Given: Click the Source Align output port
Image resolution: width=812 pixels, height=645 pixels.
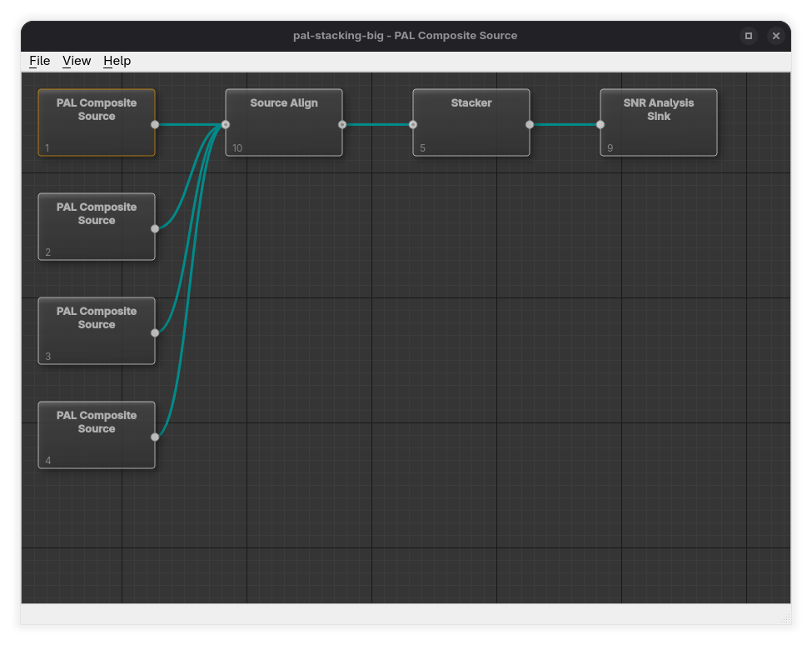Looking at the screenshot, I should tap(342, 124).
